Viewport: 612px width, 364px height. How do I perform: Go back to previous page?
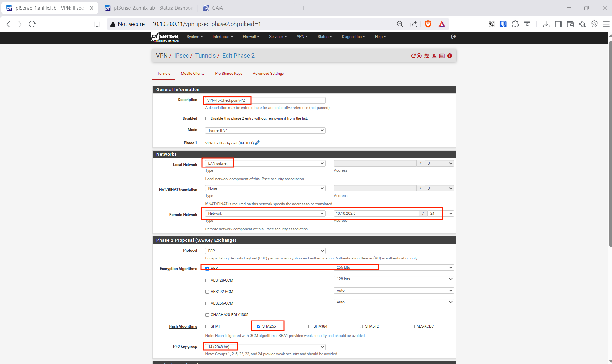[9, 24]
